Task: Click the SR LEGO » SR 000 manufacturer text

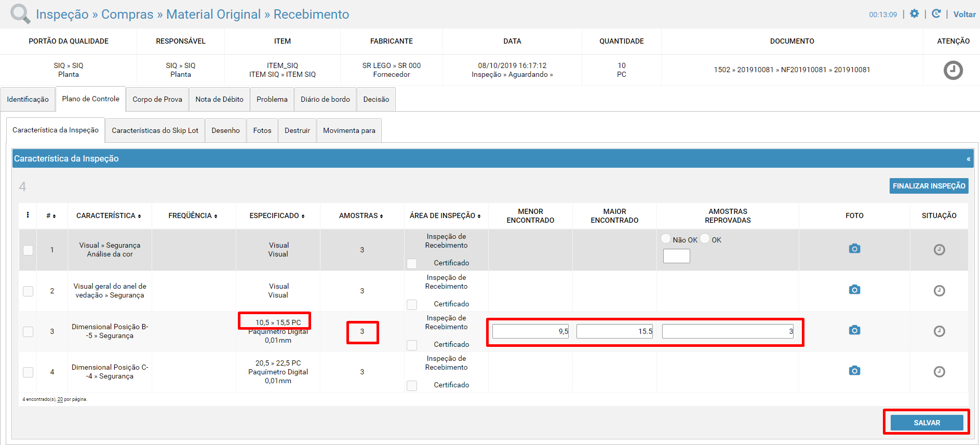Action: click(392, 65)
